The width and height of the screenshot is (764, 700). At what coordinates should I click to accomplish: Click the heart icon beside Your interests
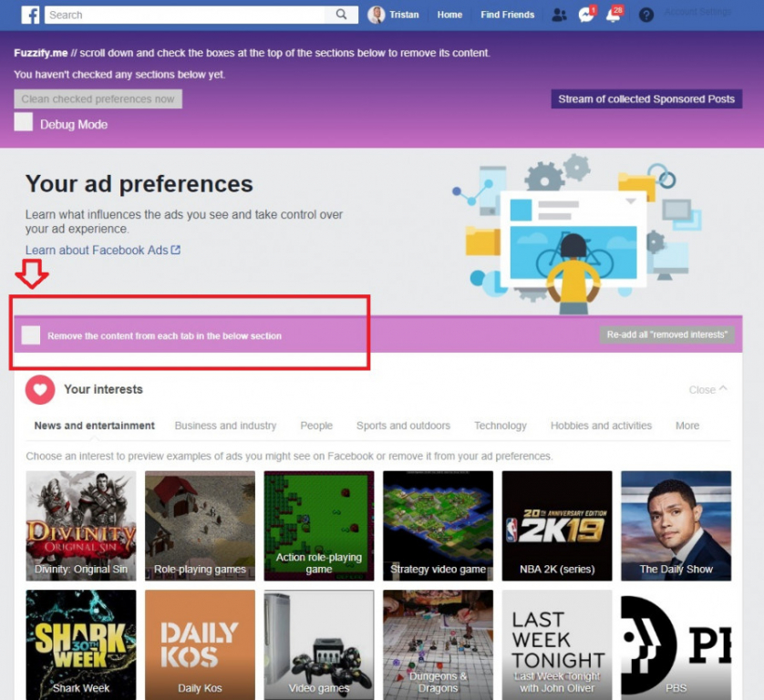(40, 389)
